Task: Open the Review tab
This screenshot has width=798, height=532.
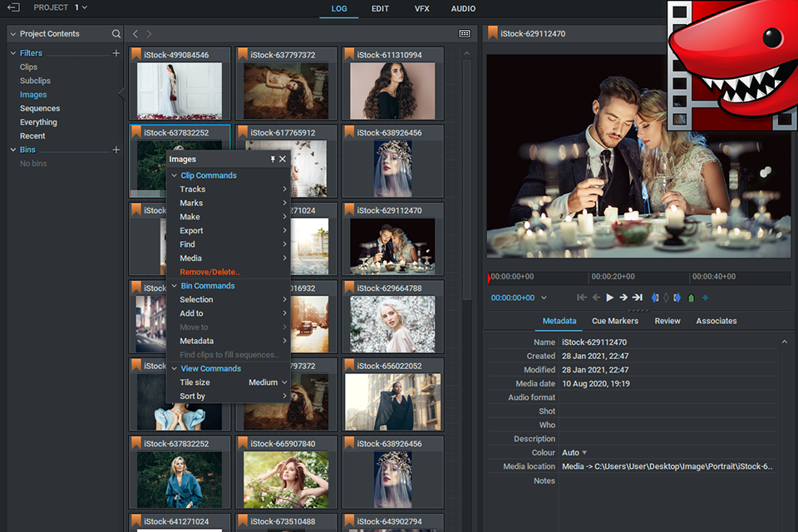Action: click(x=667, y=321)
